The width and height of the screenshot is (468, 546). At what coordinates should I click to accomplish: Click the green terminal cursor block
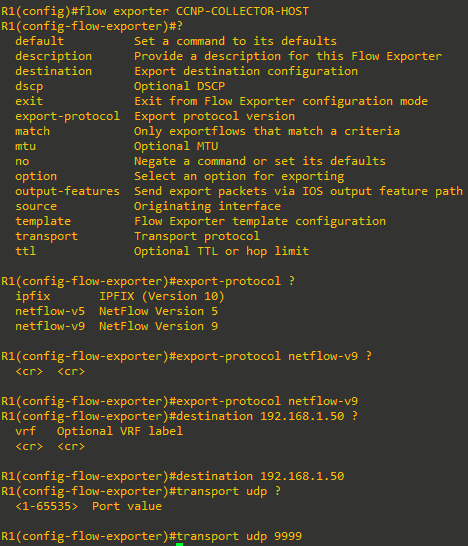[x=179, y=544]
